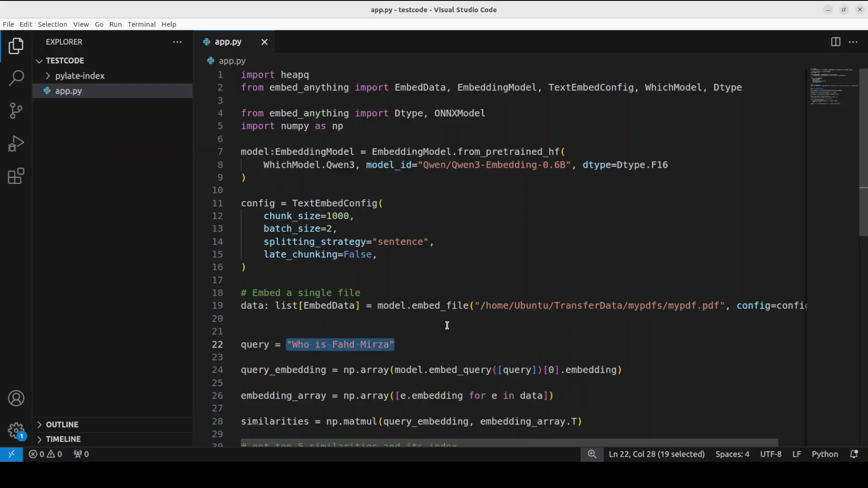Close the app.py editor tab
The image size is (868, 488).
(x=264, y=42)
